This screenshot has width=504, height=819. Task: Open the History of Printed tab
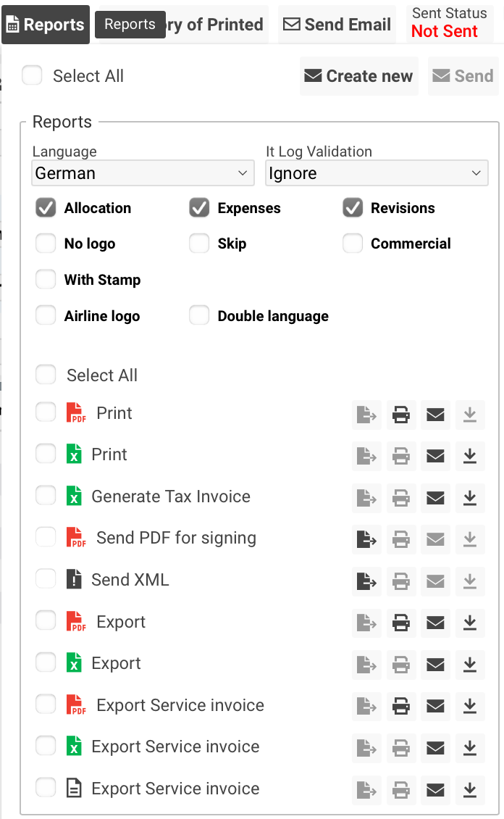pyautogui.click(x=217, y=25)
